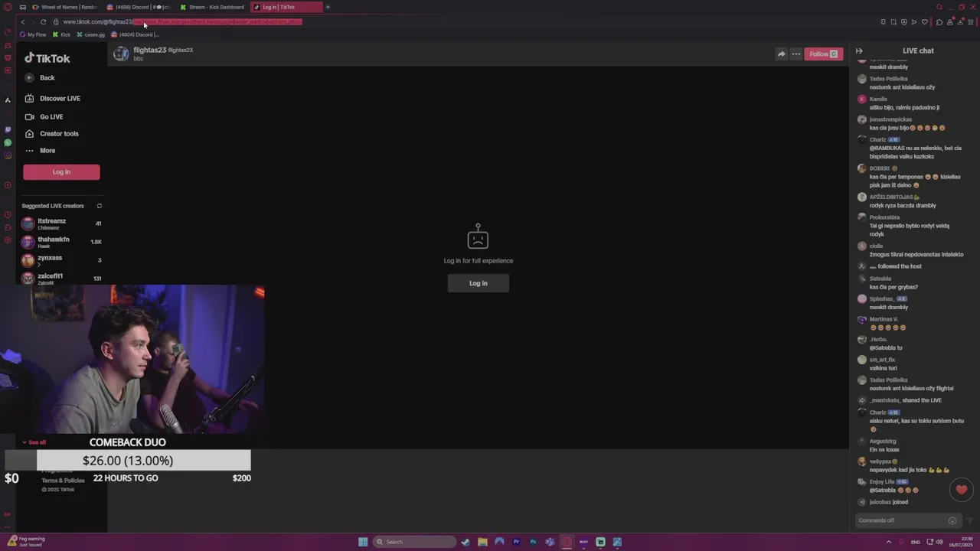Open emoji picker in comment box
The width and height of the screenshot is (980, 551).
coord(952,520)
